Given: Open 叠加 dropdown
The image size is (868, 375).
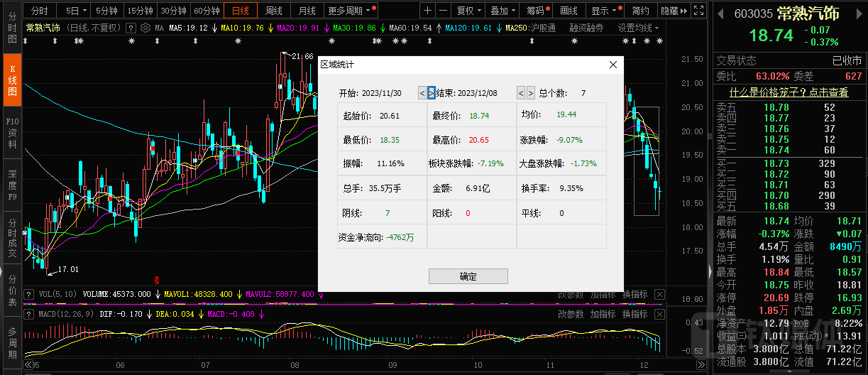Looking at the screenshot, I should coord(503,11).
